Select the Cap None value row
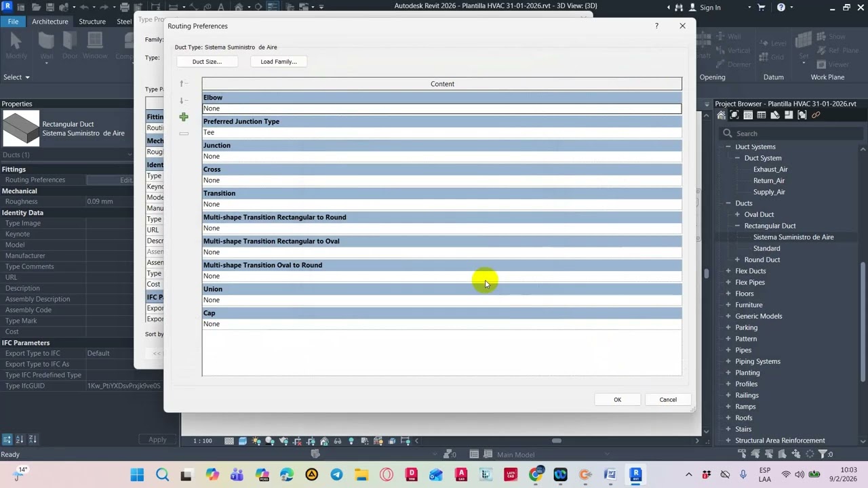868x488 pixels. click(x=441, y=324)
